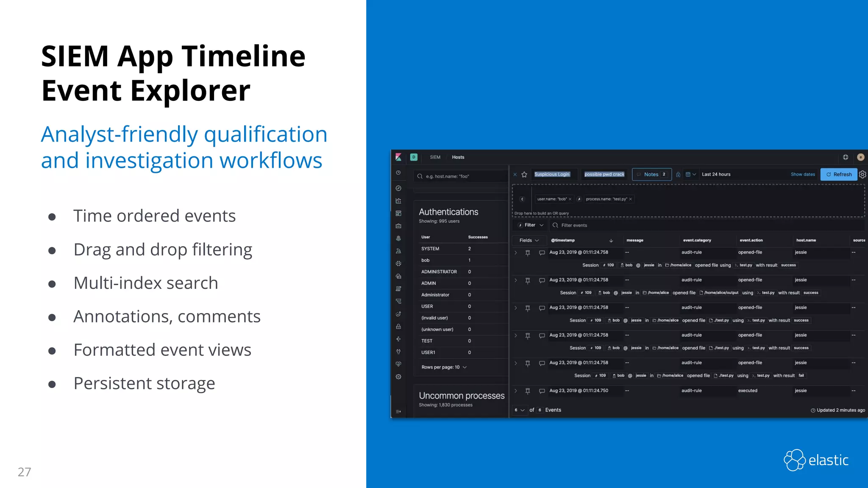Viewport: 868px width, 488px height.
Task: Open the Fields dropdown
Action: [529, 240]
